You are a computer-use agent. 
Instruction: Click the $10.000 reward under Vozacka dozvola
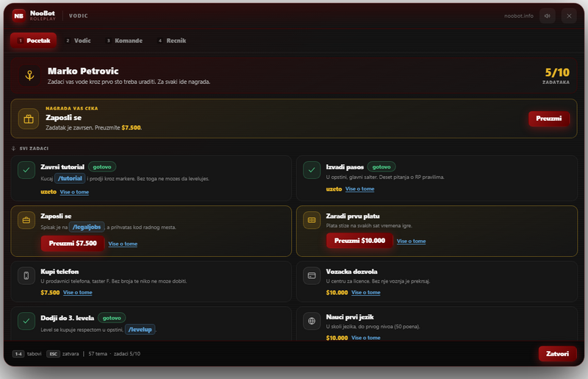point(337,293)
